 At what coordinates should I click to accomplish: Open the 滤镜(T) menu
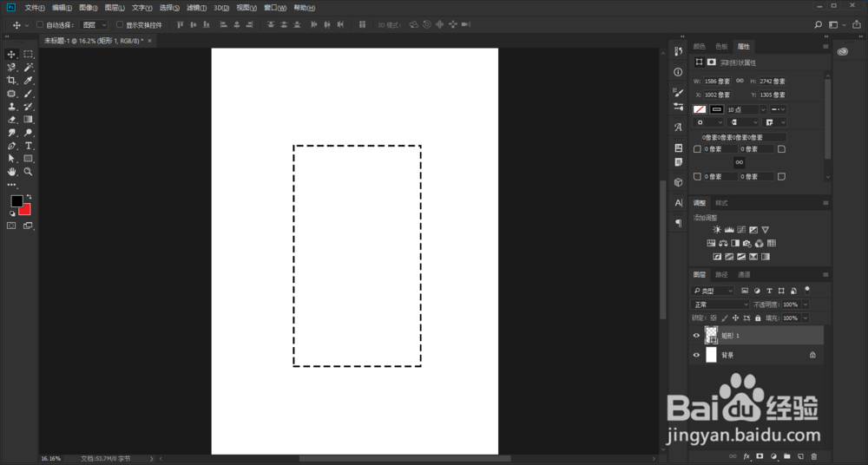(x=196, y=8)
